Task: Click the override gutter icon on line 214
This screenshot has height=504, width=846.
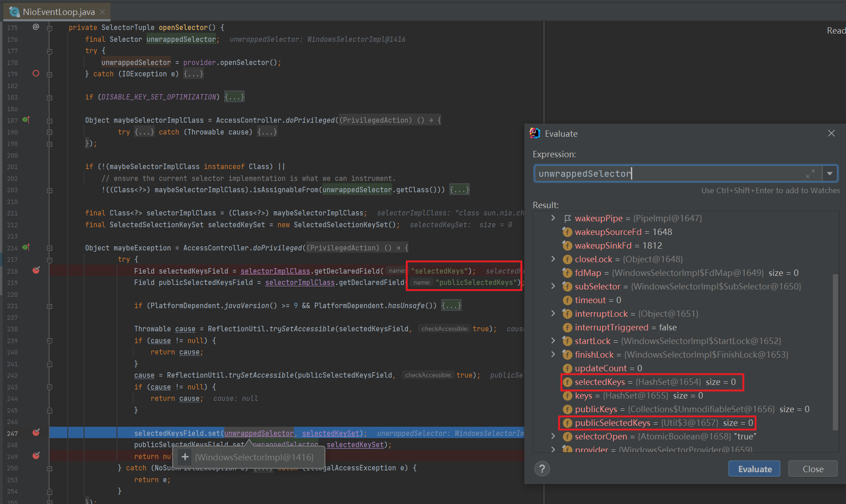Action: click(x=26, y=248)
